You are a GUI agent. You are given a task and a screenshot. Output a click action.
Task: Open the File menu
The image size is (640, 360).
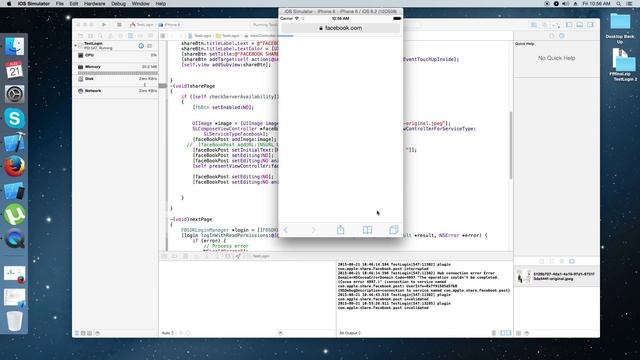click(x=60, y=4)
